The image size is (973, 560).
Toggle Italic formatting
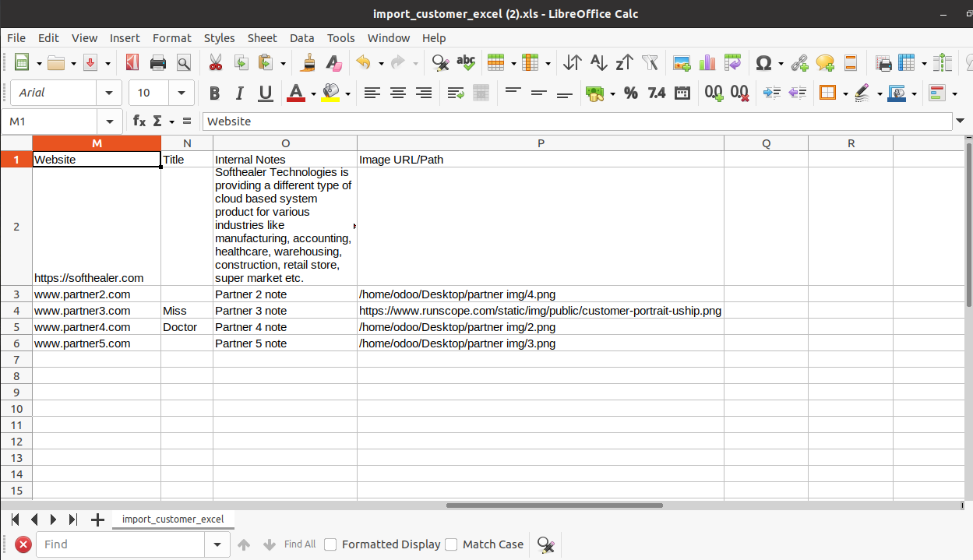[x=240, y=93]
